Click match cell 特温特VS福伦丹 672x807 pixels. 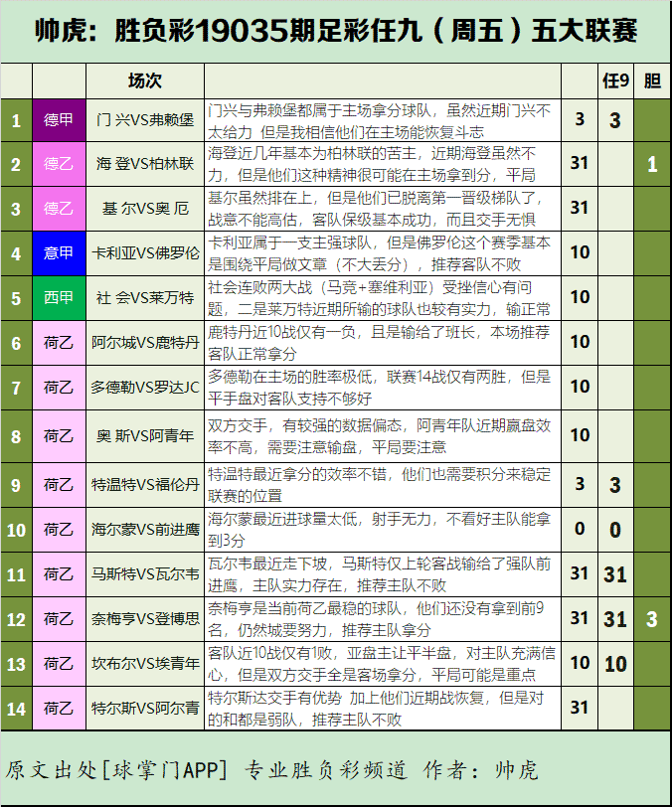145,485
